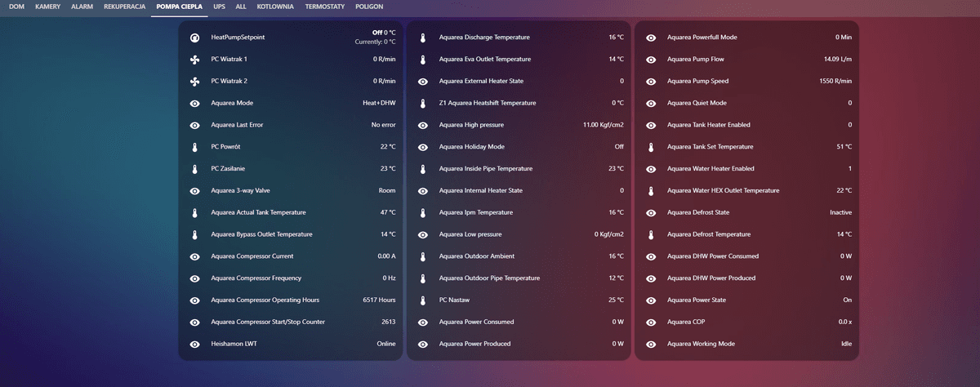Open the KOTLOWNIA tab

click(x=275, y=7)
